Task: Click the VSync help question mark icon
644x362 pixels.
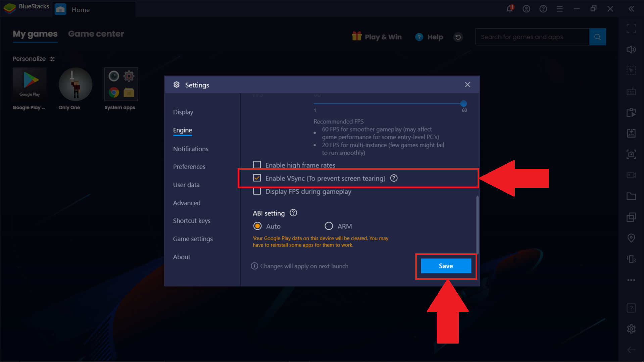Action: click(x=394, y=178)
